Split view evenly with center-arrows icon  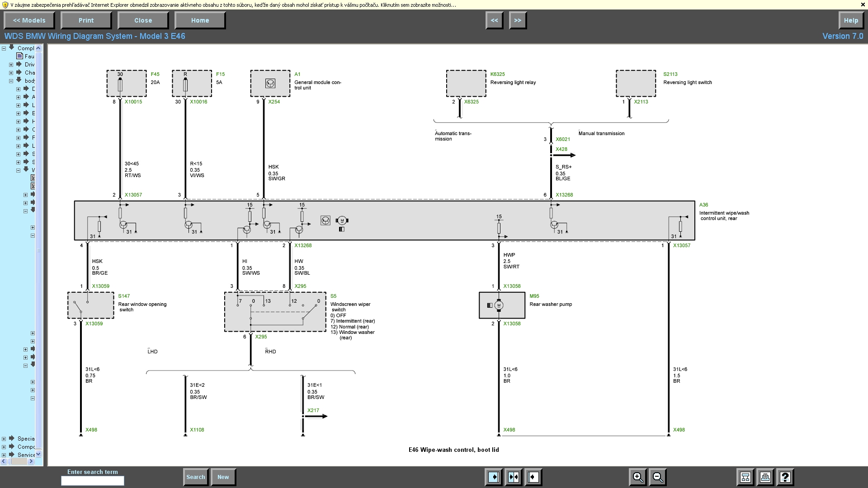(x=514, y=477)
